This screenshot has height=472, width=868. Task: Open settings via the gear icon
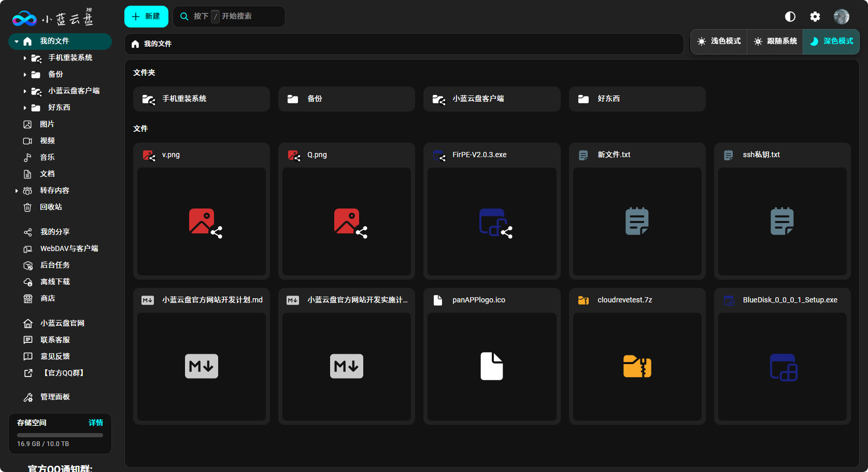[x=815, y=17]
